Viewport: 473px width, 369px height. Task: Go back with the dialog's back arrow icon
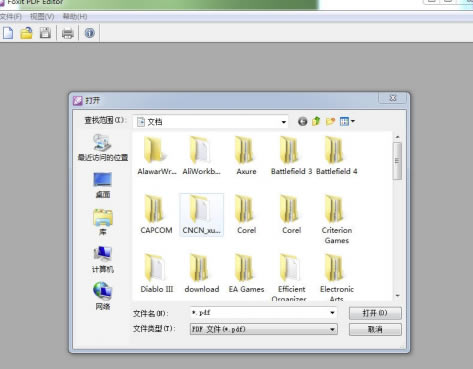302,121
